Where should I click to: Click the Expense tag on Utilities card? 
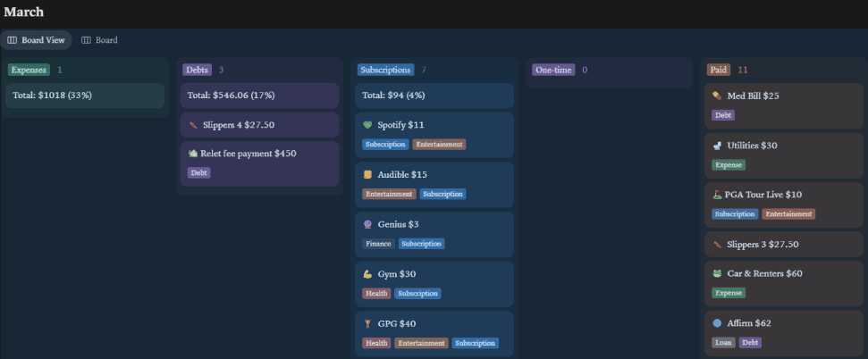pos(729,165)
